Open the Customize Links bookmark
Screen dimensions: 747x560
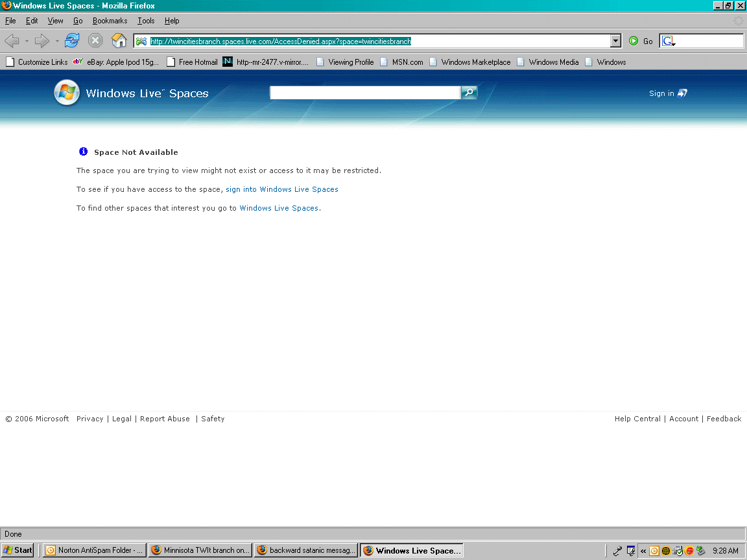[37, 62]
